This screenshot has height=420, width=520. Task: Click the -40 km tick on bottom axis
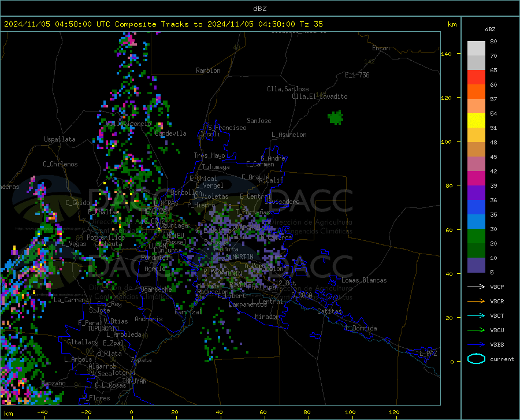click(x=42, y=412)
